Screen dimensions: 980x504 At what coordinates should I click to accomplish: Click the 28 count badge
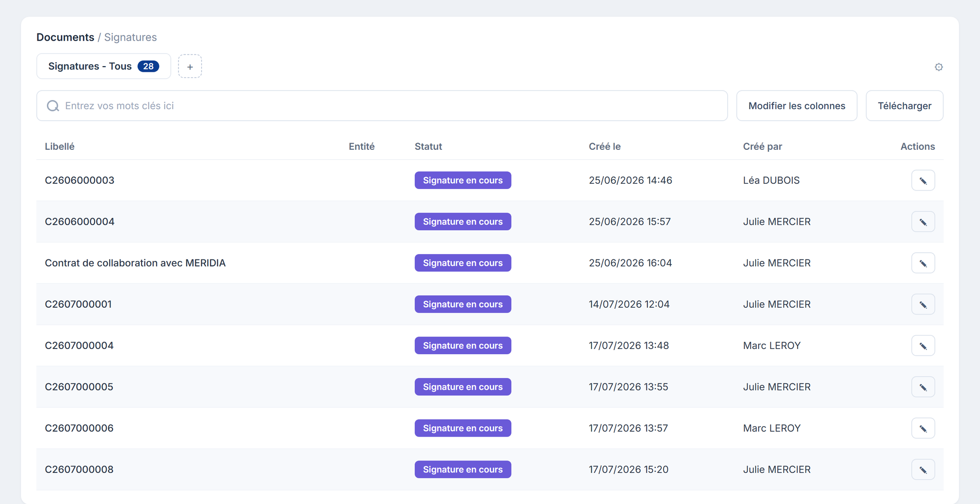tap(148, 66)
